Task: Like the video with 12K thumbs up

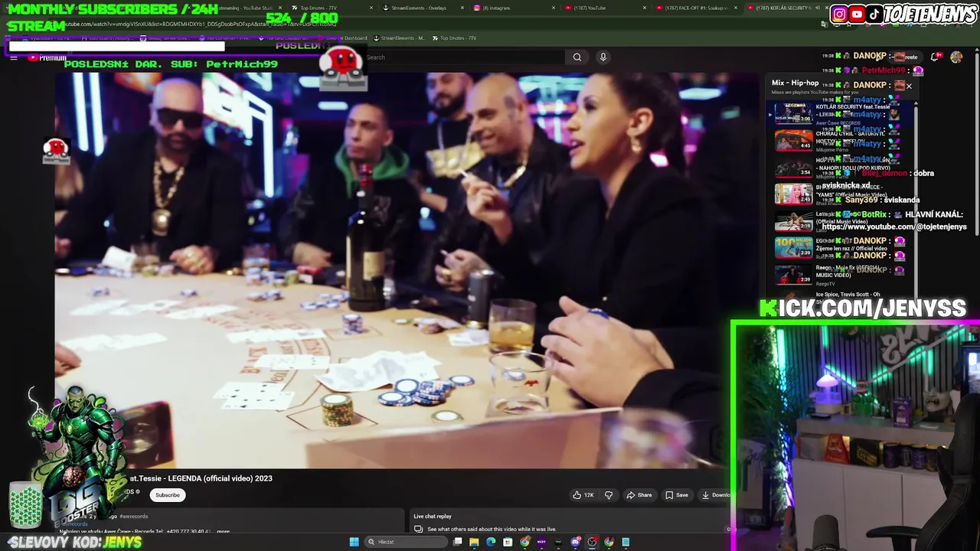Action: 583,495
